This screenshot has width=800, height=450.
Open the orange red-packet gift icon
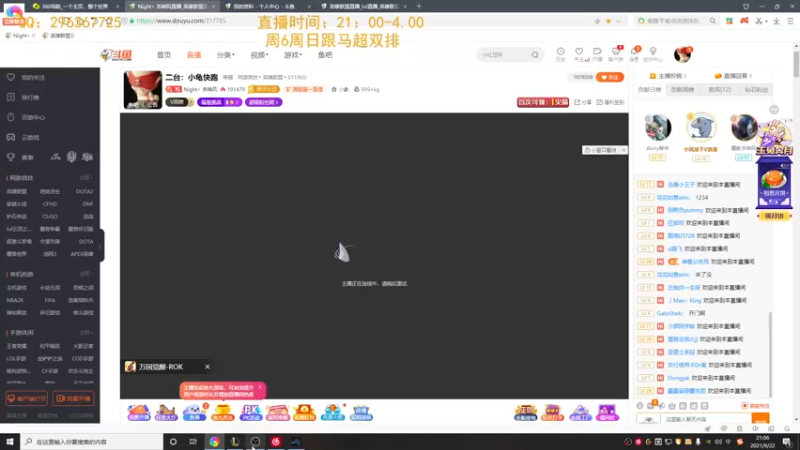coord(305,412)
